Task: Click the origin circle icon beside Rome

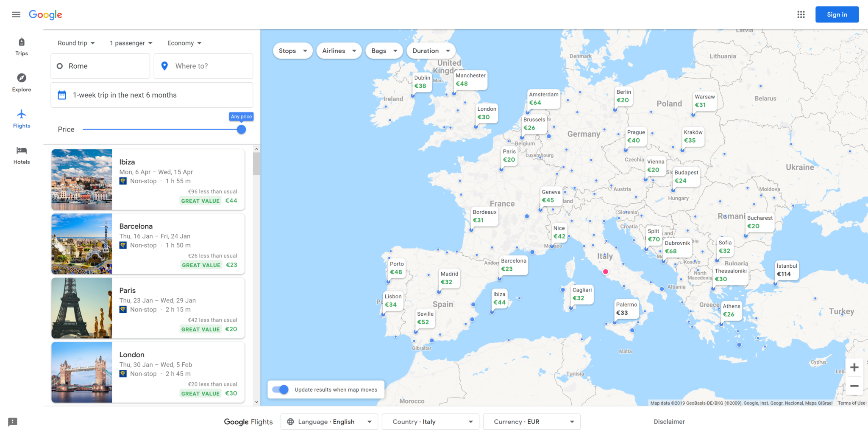Action: pos(60,66)
